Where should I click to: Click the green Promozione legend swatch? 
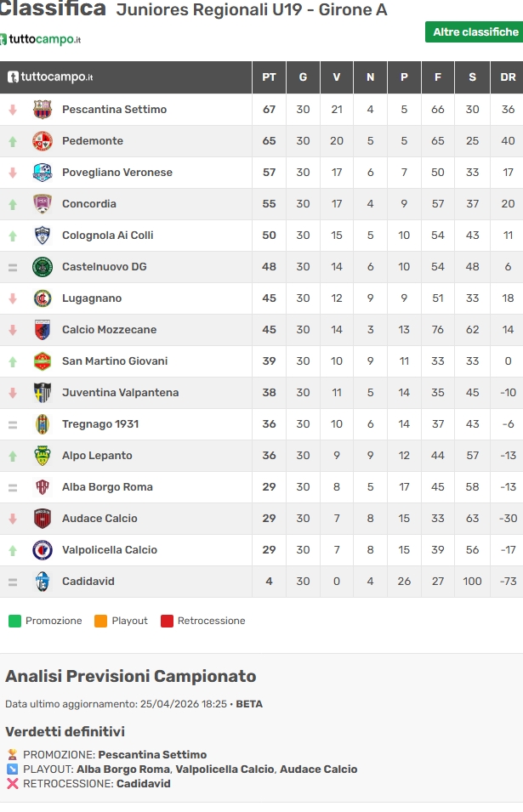click(x=14, y=621)
